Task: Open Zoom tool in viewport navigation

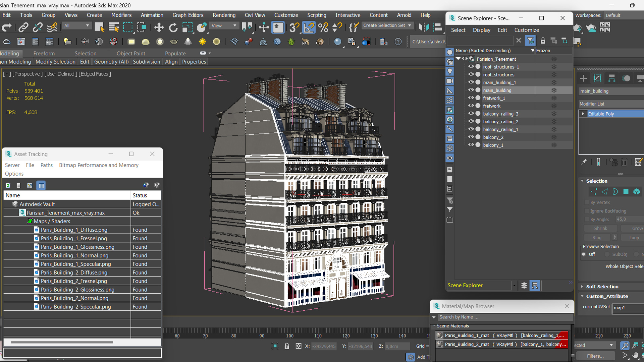Action: [x=625, y=345]
